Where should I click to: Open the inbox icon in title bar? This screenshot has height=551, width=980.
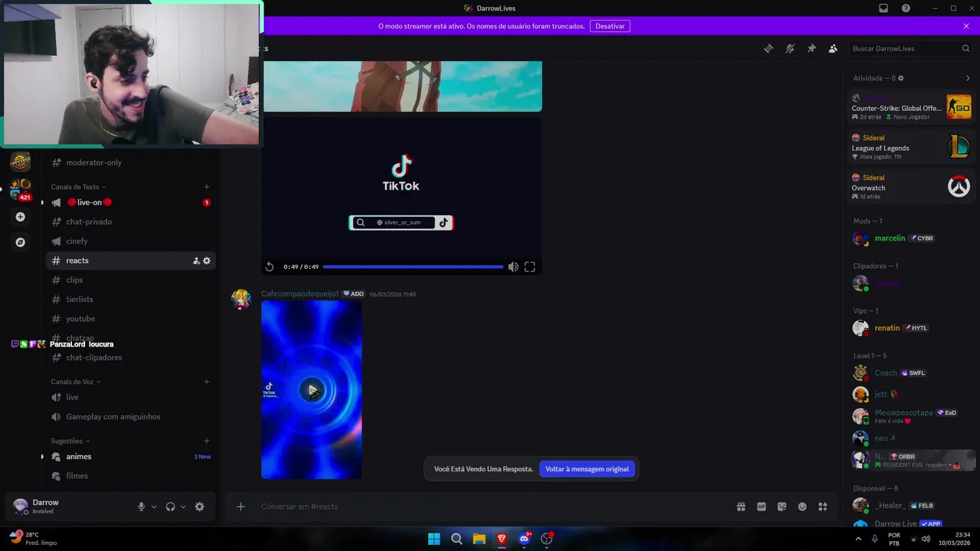[884, 8]
